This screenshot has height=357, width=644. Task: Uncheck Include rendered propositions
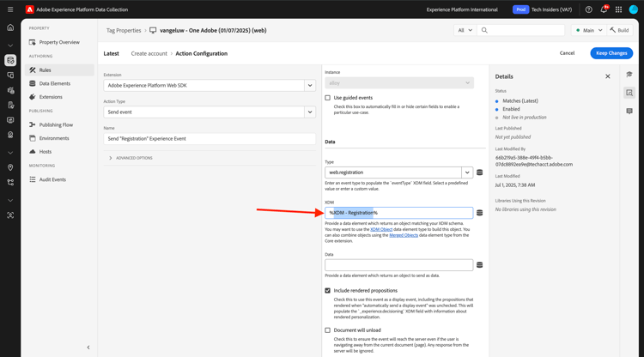pos(327,291)
